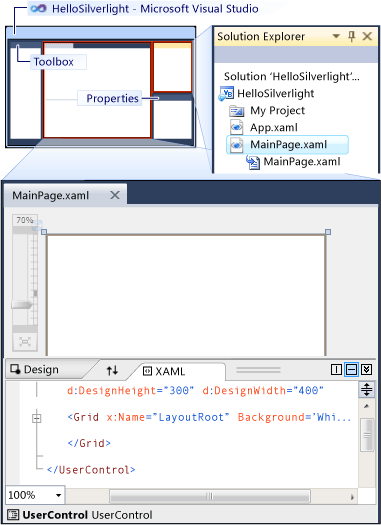Image resolution: width=381 pixels, height=525 pixels.
Task: Click the XAML editor vertical scrollbar thumb
Action: [367, 435]
